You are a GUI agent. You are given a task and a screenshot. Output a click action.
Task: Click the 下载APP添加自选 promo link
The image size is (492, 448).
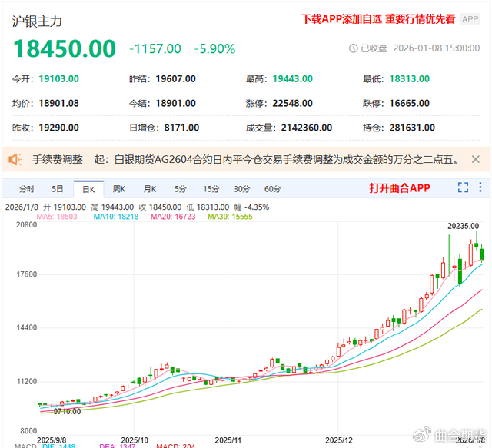[x=378, y=19]
